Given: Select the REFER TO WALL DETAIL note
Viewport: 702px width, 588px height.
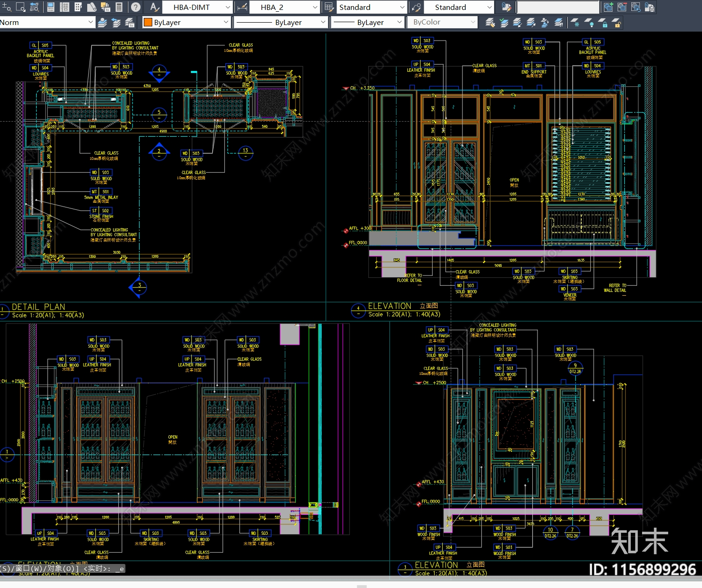Looking at the screenshot, I should [x=615, y=288].
